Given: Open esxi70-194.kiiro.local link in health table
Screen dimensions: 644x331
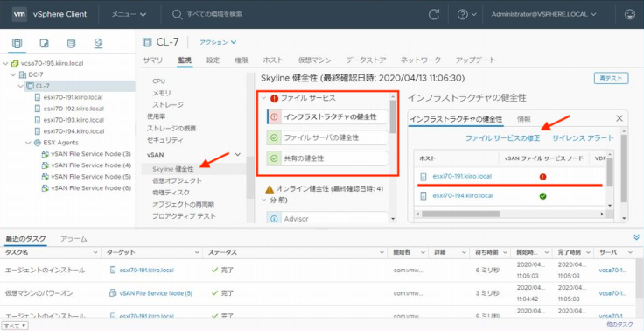Looking at the screenshot, I should pyautogui.click(x=463, y=196).
